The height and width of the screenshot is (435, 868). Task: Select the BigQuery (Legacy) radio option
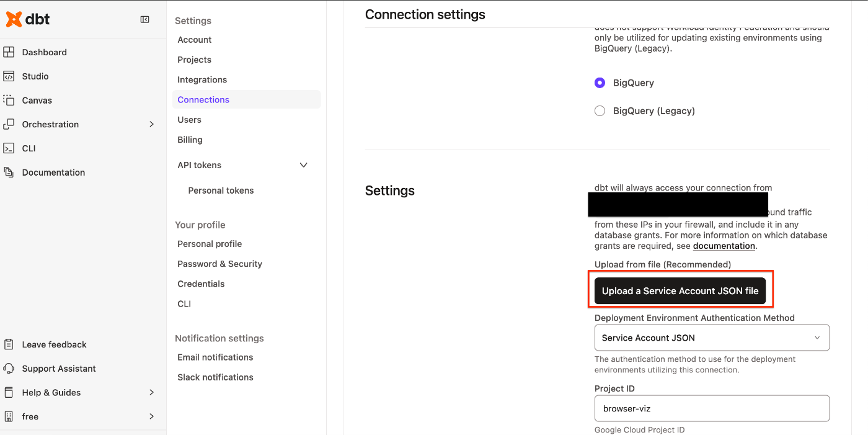[600, 111]
